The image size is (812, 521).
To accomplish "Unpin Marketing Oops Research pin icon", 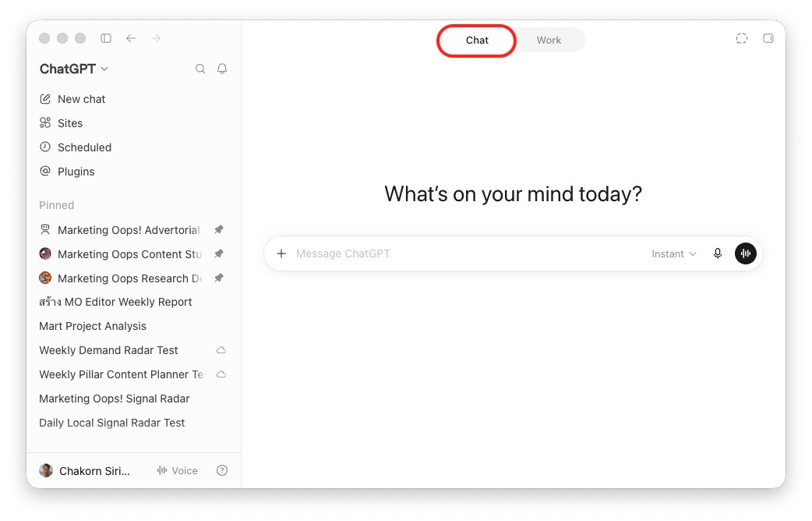I will 219,278.
